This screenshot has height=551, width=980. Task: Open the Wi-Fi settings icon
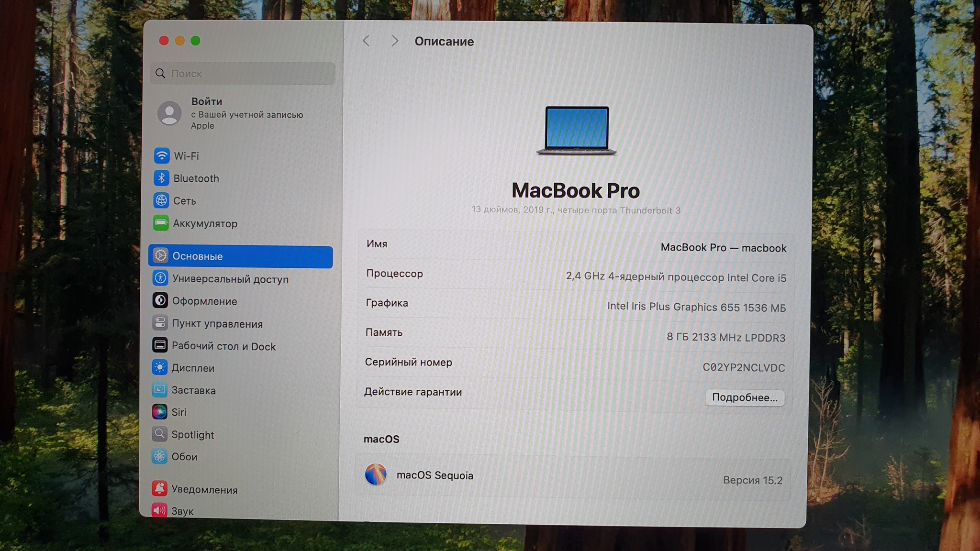point(162,156)
